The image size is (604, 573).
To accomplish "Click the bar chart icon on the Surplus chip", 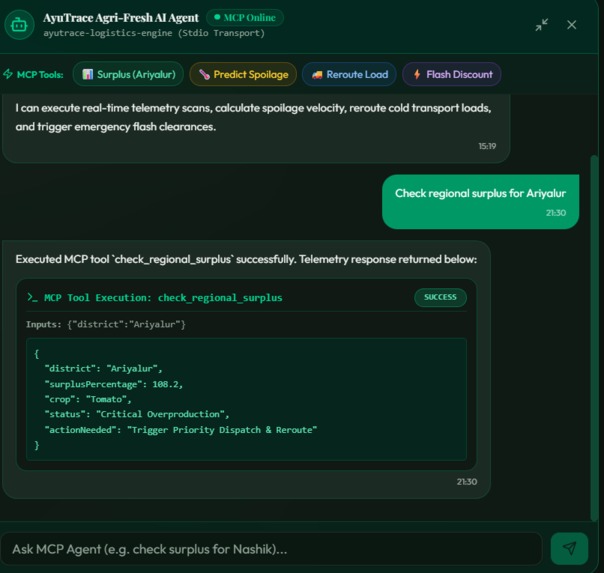I will coord(87,74).
